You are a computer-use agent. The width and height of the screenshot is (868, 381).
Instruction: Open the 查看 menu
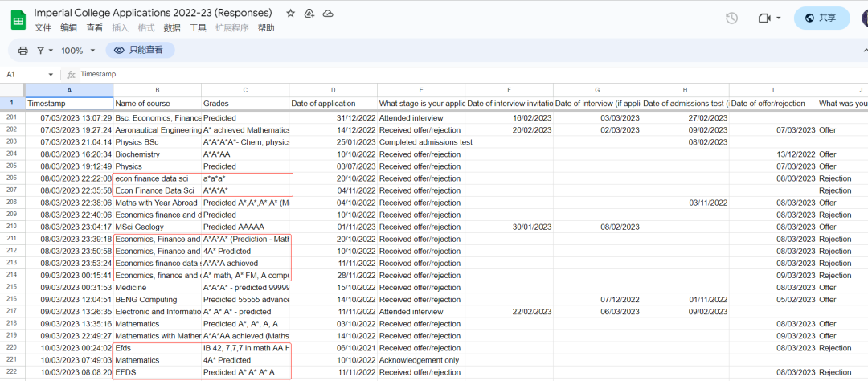coord(95,27)
